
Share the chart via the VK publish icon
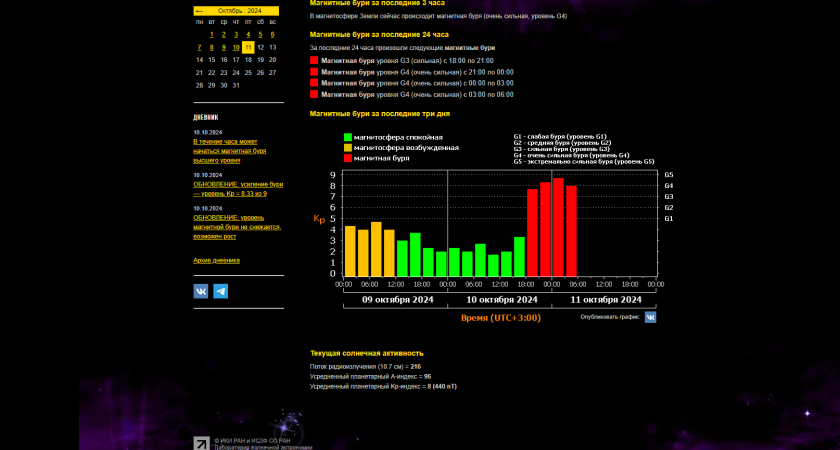(x=650, y=317)
